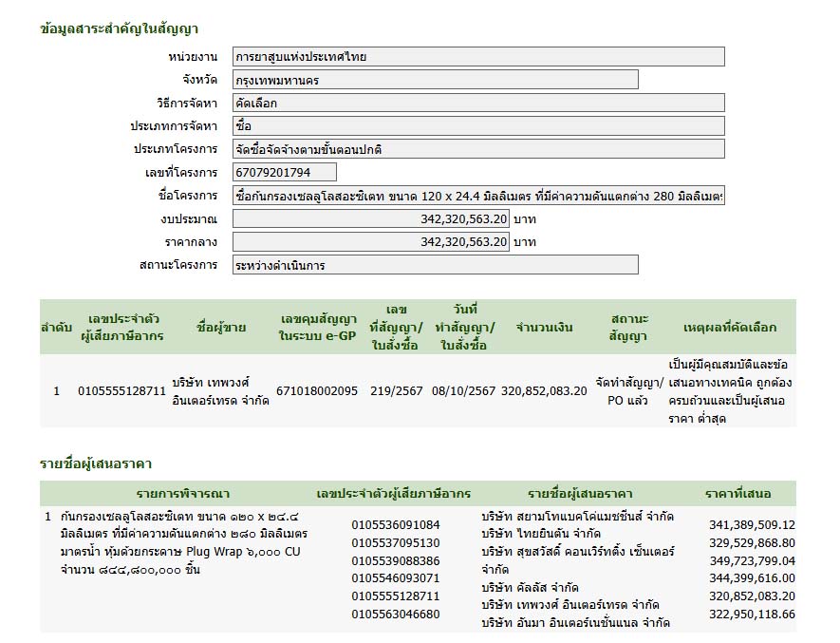Select the สถานะโครงการ field showing ระหว่างดำเนินการ
The height and width of the screenshot is (643, 840).
(x=435, y=265)
